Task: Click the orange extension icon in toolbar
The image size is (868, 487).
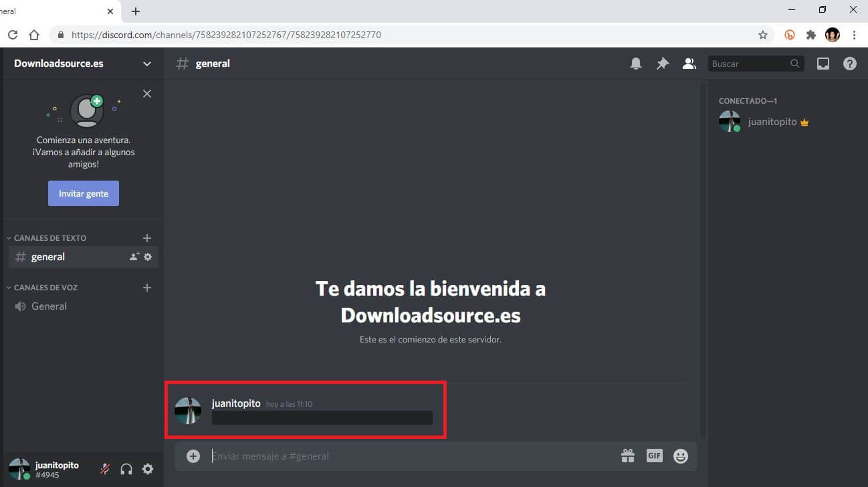Action: (x=790, y=35)
